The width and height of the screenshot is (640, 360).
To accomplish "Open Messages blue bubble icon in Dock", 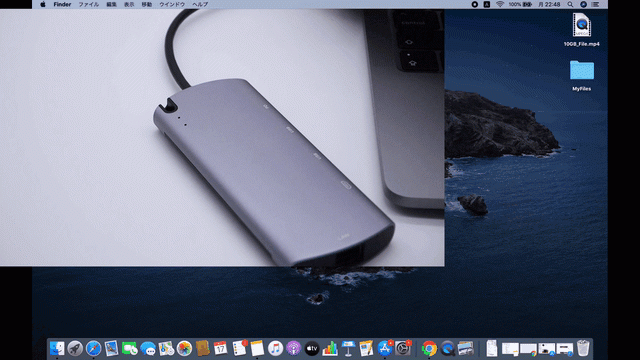I will [148, 349].
